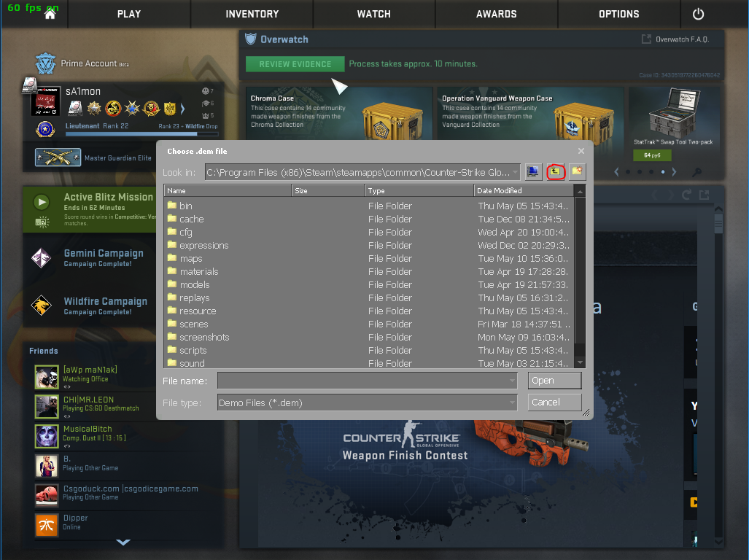Click the file list scroll up arrow
749x560 pixels.
pyautogui.click(x=580, y=192)
